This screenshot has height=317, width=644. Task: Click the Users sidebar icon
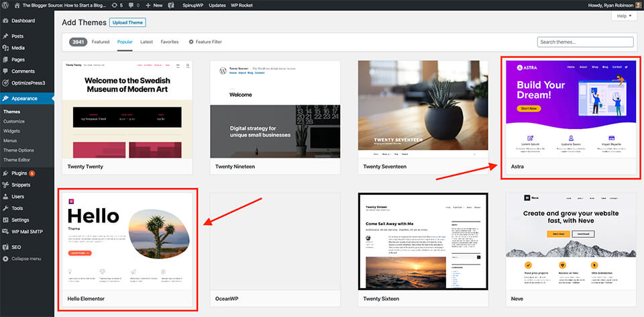coord(6,197)
